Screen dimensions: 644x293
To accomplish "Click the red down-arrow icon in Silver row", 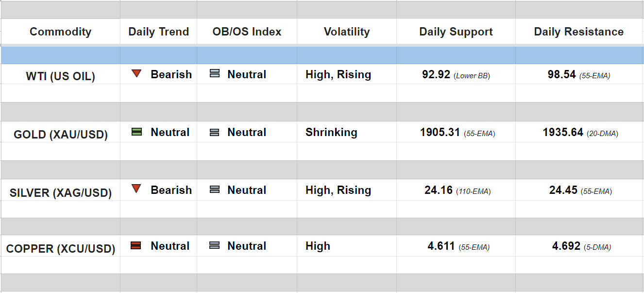I will (x=136, y=189).
